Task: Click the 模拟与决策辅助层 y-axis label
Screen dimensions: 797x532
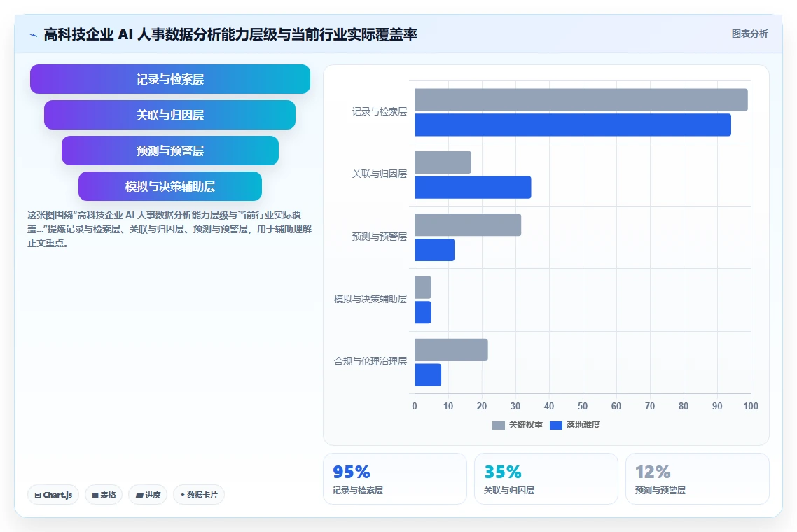Action: click(370, 300)
